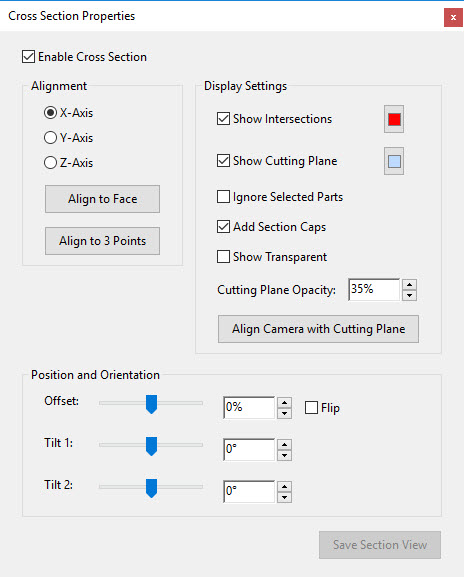Check the Flip checkbox

311,408
